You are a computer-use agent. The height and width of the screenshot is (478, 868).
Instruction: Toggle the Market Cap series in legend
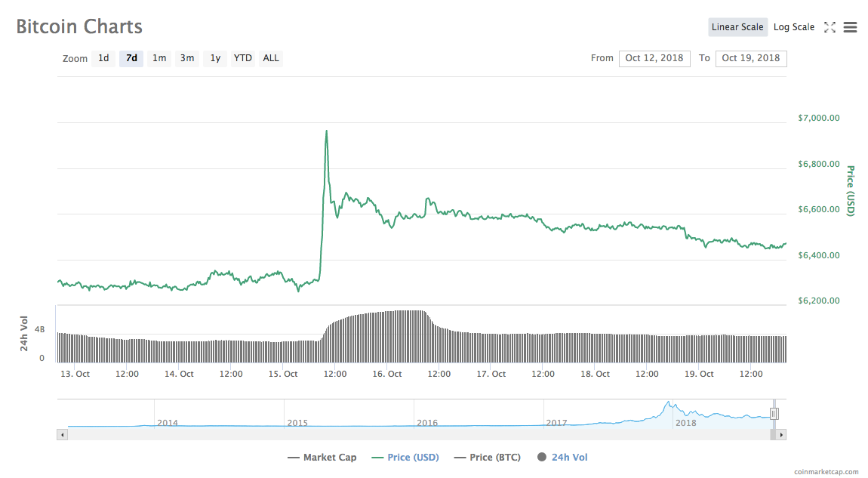[322, 458]
